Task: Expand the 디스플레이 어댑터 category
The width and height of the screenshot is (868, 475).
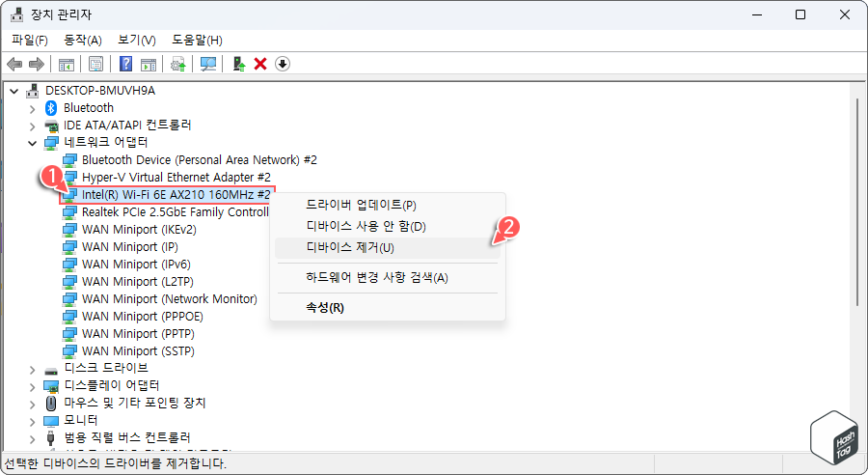Action: click(33, 386)
